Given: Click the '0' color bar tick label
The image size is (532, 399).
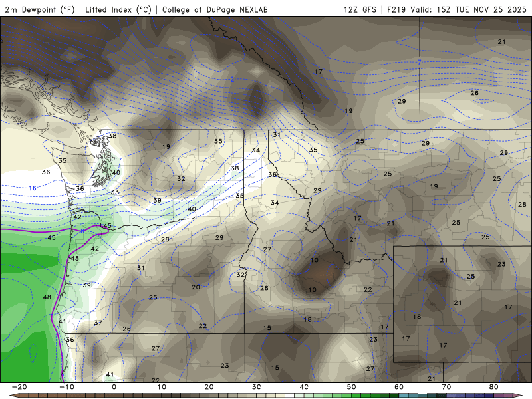Looking at the screenshot, I should coord(114,387).
